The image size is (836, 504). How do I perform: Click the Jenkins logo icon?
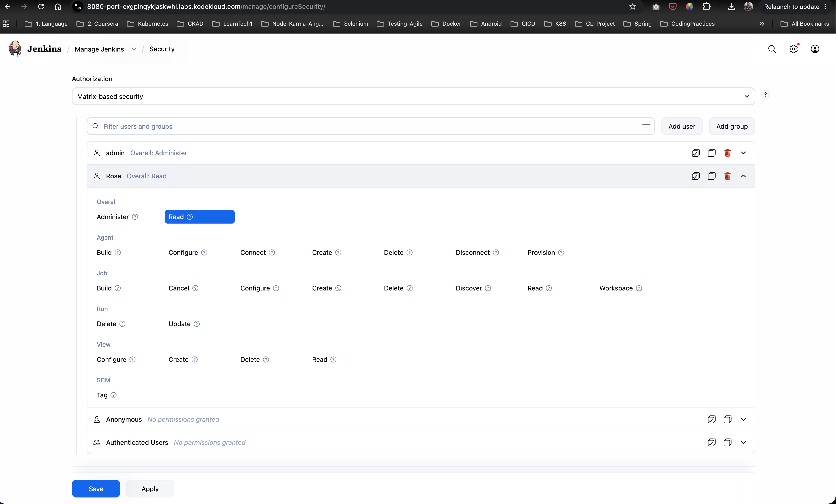[15, 49]
